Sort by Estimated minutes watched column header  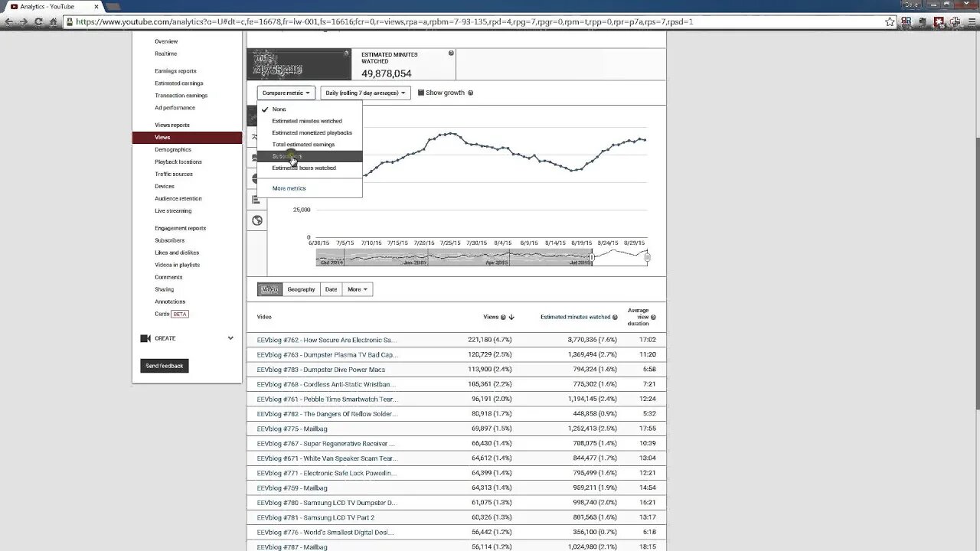[575, 317]
